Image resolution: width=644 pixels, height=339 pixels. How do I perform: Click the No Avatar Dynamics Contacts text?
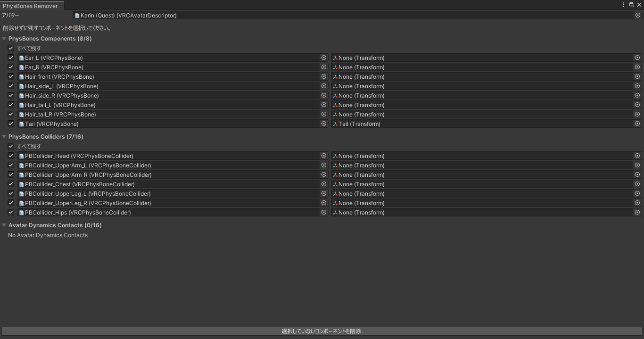(x=48, y=235)
